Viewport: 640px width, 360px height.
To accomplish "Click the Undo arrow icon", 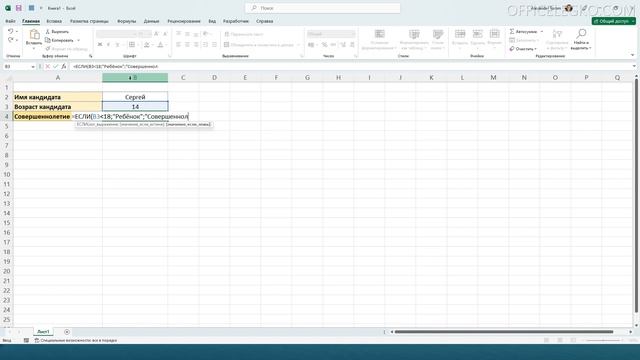I will point(11,31).
